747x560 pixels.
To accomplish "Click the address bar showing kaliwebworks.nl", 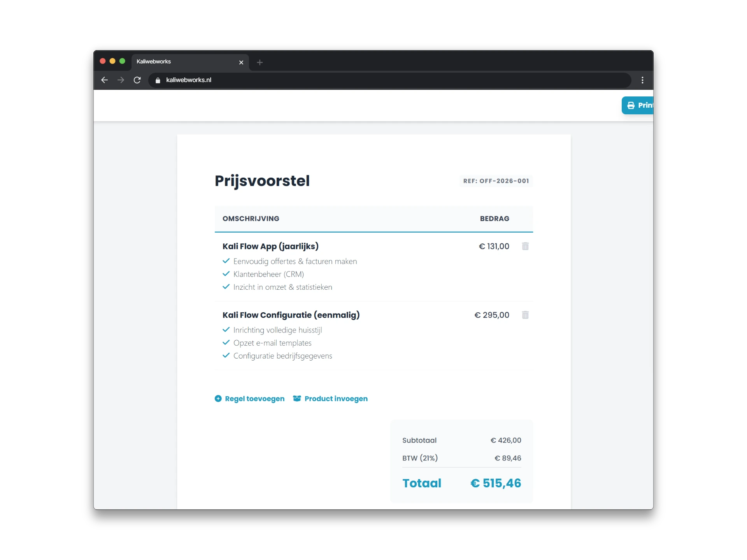I will pyautogui.click(x=389, y=80).
